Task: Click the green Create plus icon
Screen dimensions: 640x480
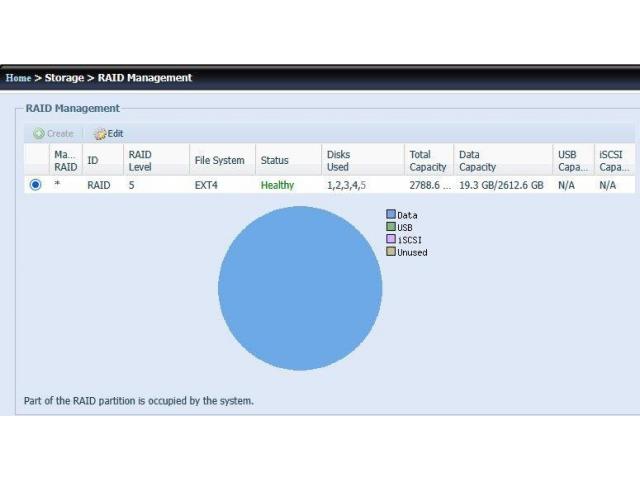Action: click(38, 133)
